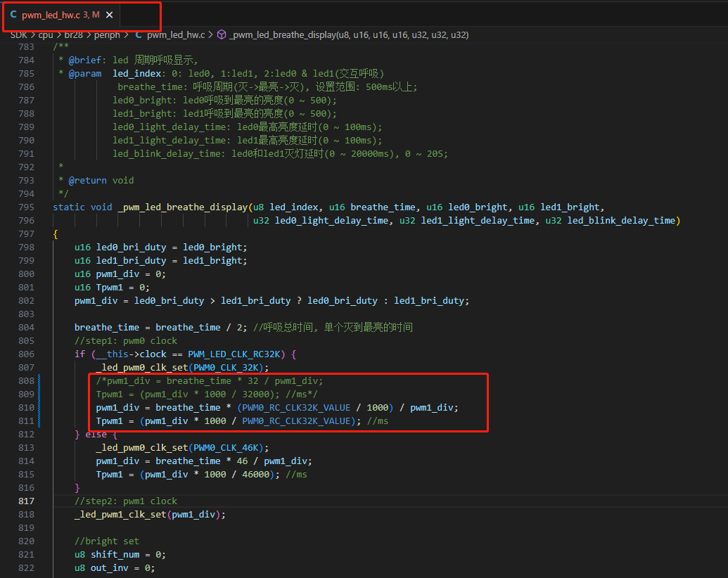Click the _led_pwm1_clk_set function call

coord(121,515)
